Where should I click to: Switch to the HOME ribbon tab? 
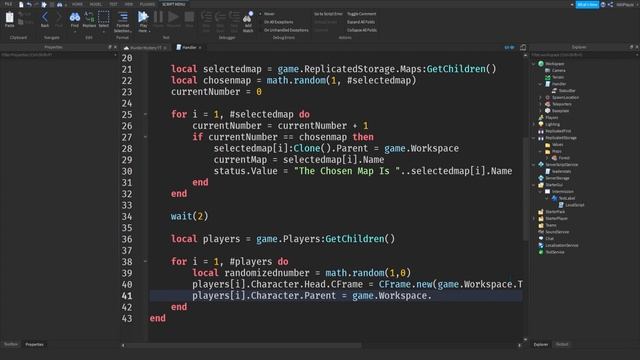[77, 4]
